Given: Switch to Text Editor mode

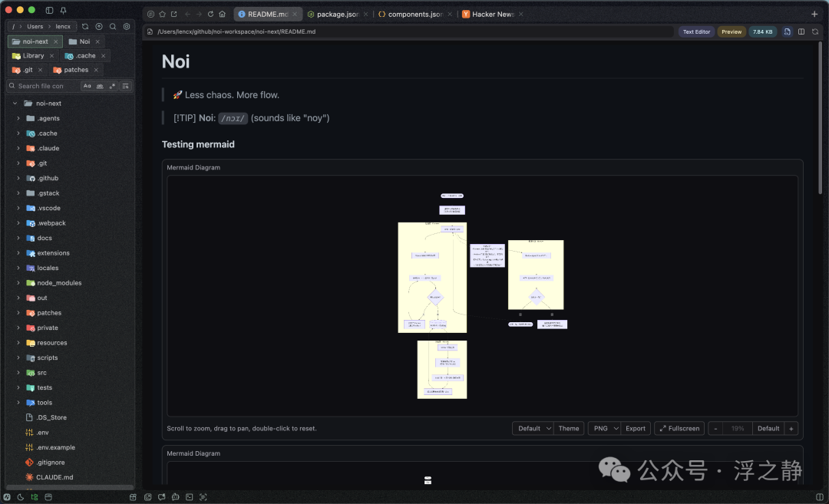Looking at the screenshot, I should click(696, 31).
